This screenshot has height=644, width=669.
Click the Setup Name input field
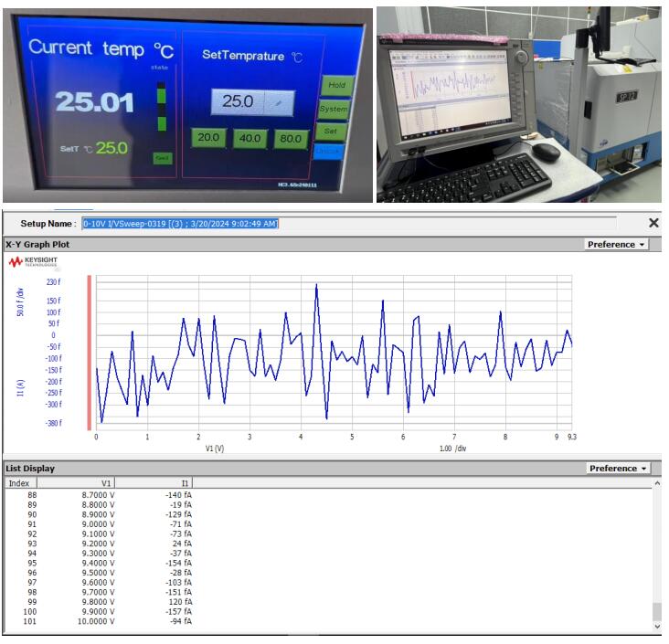point(348,224)
